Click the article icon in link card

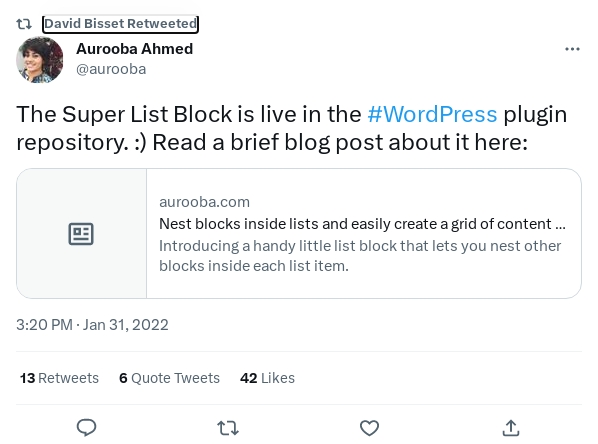click(81, 233)
